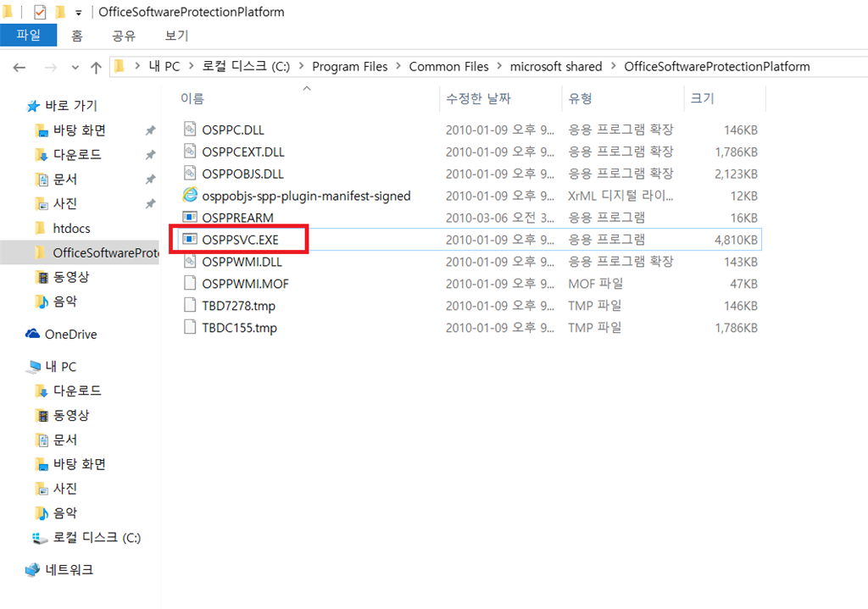Click the pin icon next to 다운로드

[x=150, y=155]
